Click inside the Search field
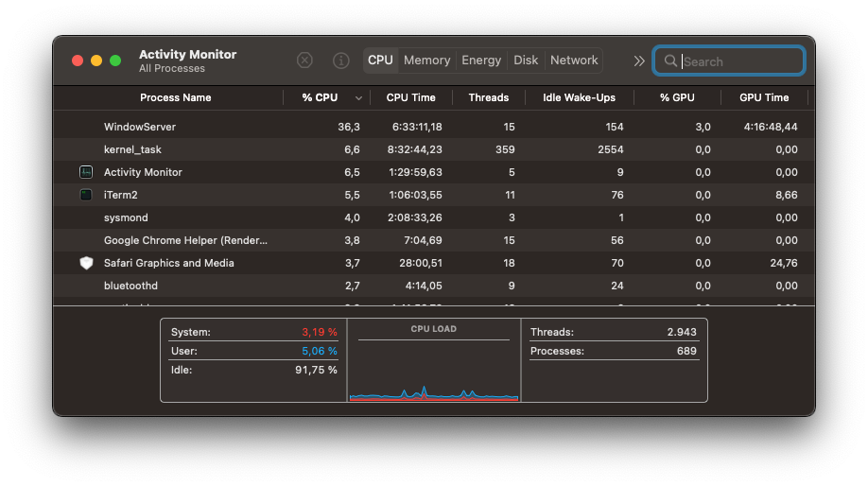Viewport: 868px width, 486px height. (x=740, y=61)
